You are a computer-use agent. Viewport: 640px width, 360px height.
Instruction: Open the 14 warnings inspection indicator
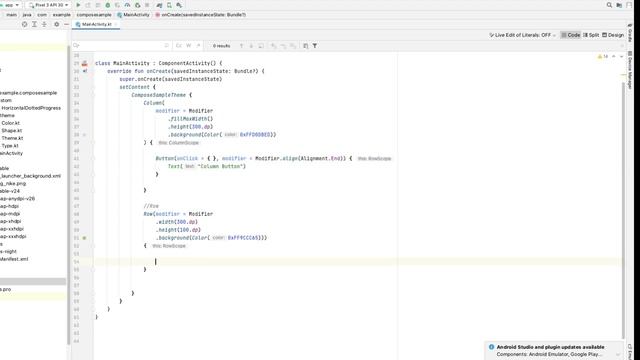(x=603, y=56)
